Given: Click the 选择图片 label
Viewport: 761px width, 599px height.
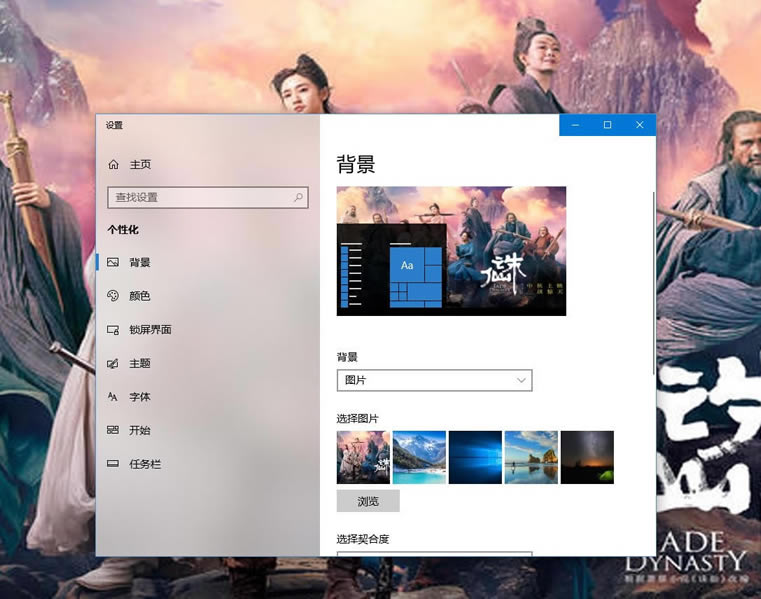Looking at the screenshot, I should click(358, 418).
